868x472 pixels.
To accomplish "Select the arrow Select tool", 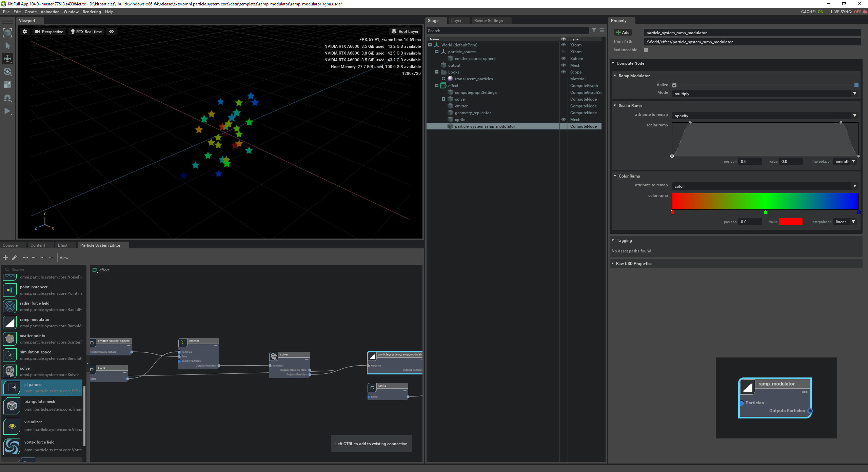I will (x=7, y=45).
